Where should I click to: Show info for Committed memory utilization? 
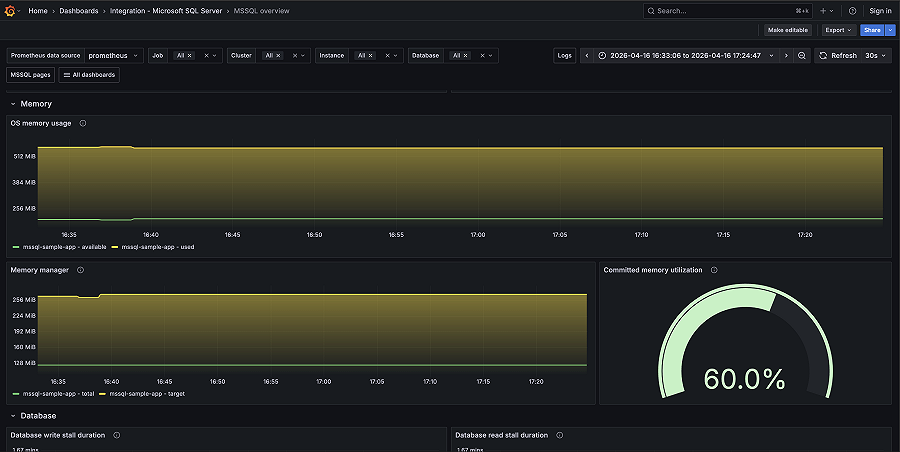click(714, 270)
